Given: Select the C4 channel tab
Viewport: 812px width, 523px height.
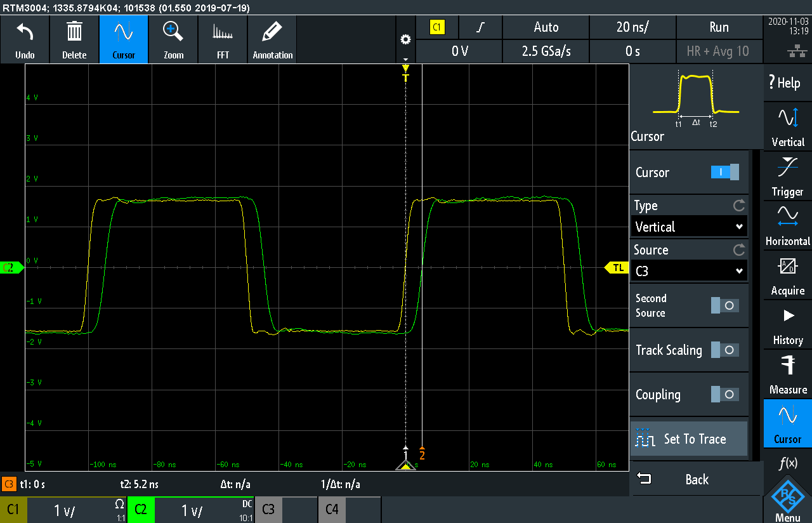Looking at the screenshot, I should 332,510.
